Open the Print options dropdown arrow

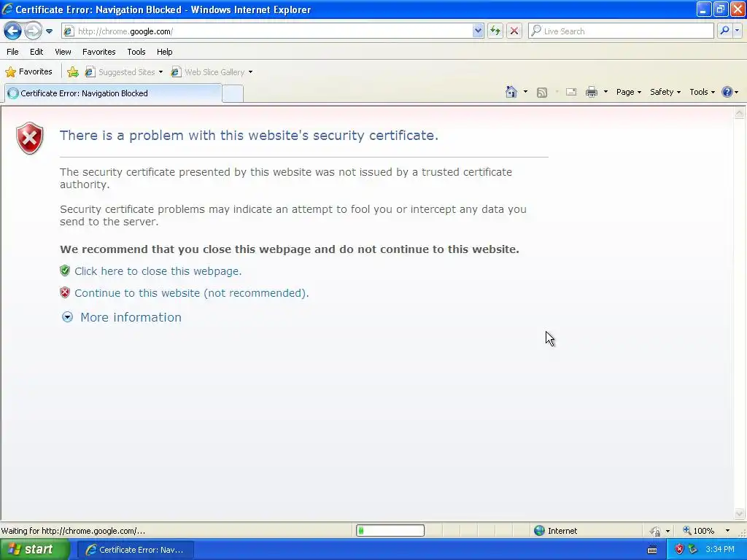pos(605,92)
